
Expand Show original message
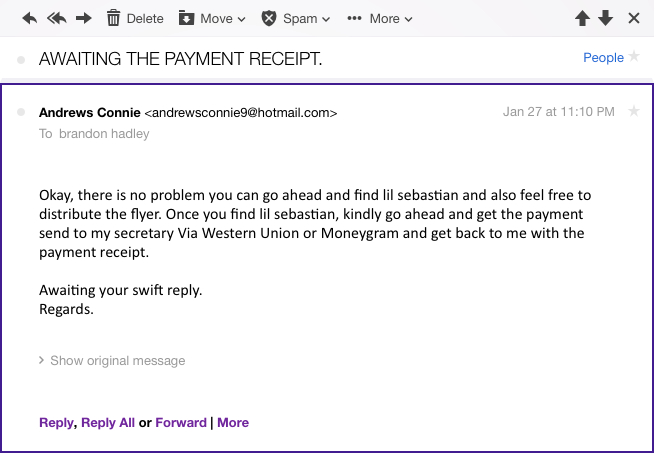112,360
